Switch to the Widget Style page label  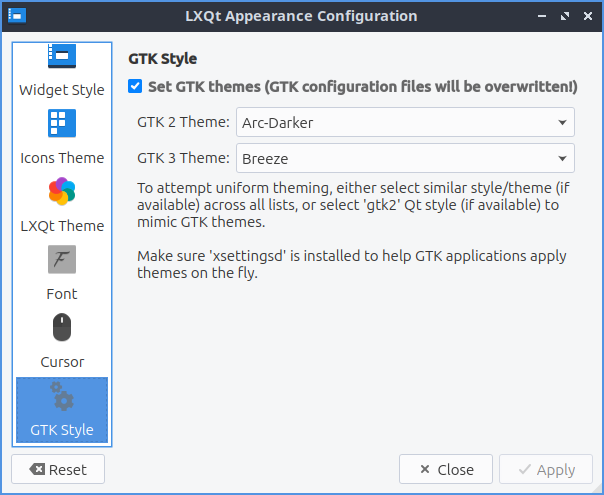(x=62, y=90)
